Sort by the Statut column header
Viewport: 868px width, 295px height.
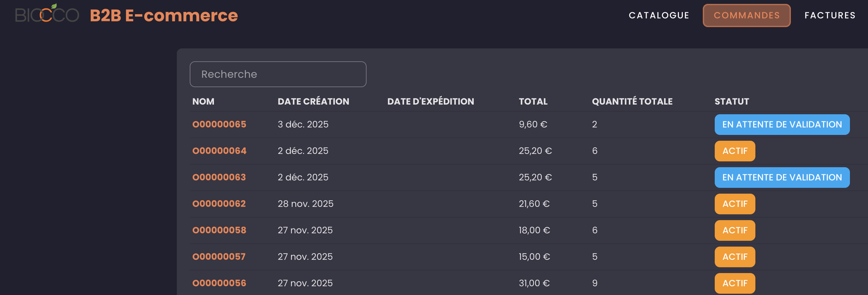[732, 101]
